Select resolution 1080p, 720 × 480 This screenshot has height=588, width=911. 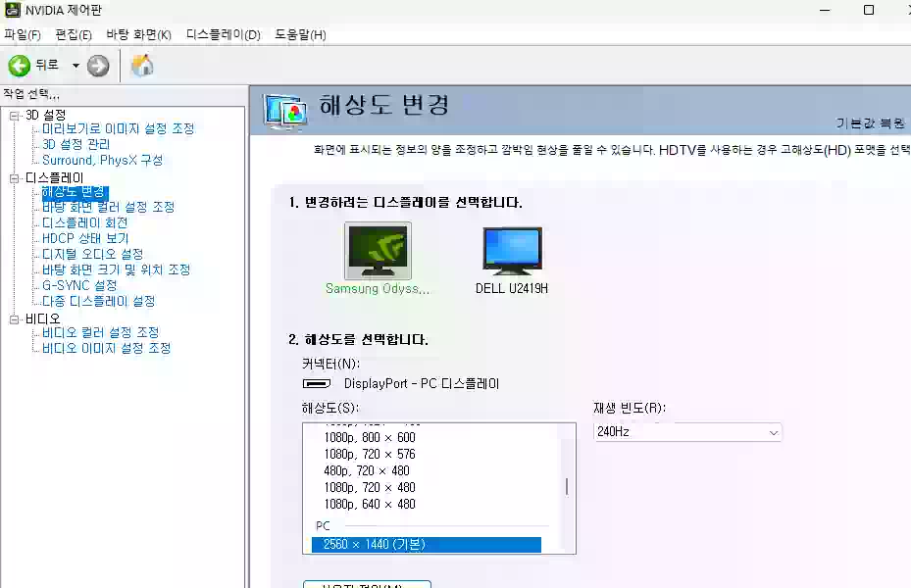[x=370, y=488]
